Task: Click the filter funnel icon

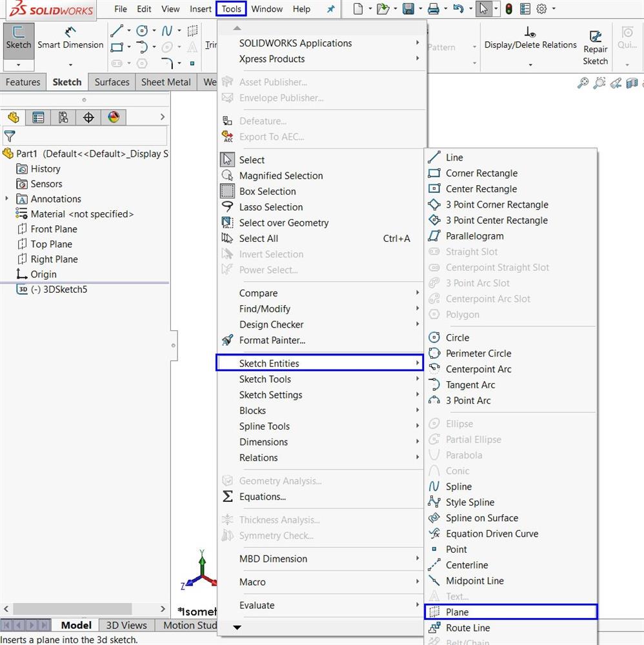Action: pos(10,135)
